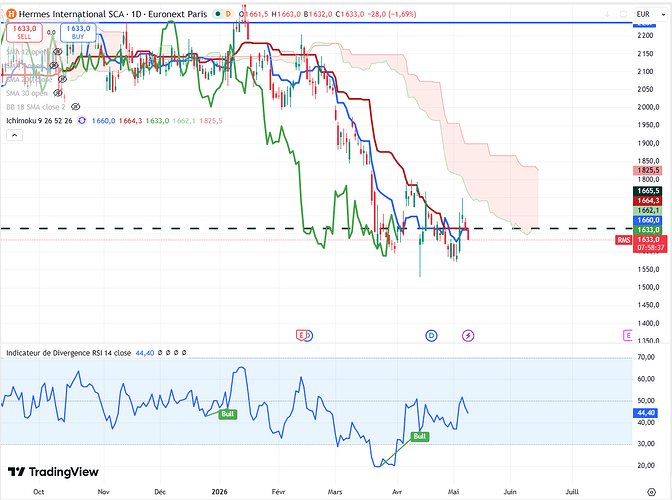Toggle visibility of SMA 30 open
The height and width of the screenshot is (500, 672).
57,93
